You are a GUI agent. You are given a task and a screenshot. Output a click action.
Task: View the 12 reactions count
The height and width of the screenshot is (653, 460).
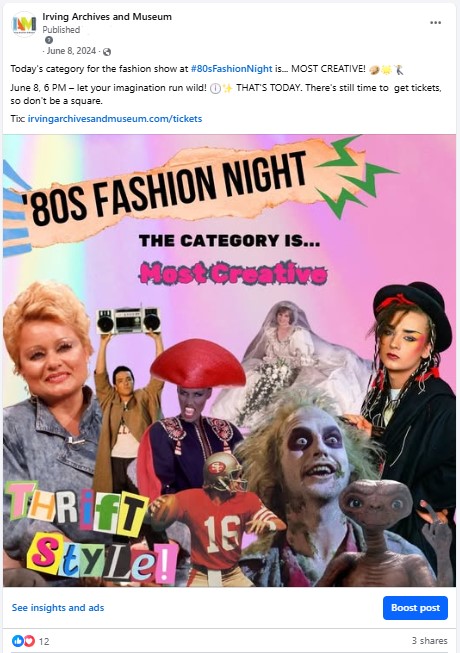(44, 641)
